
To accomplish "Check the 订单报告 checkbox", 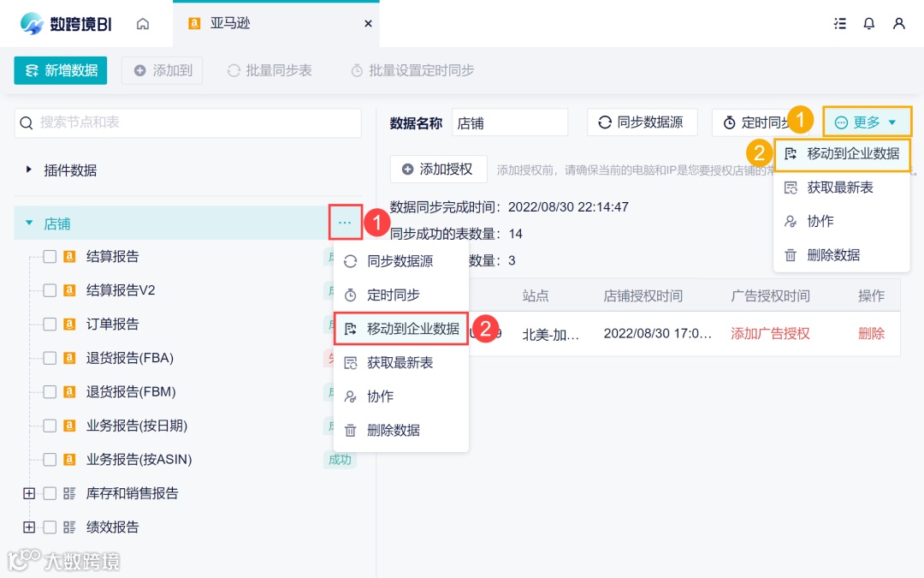I will pyautogui.click(x=50, y=324).
